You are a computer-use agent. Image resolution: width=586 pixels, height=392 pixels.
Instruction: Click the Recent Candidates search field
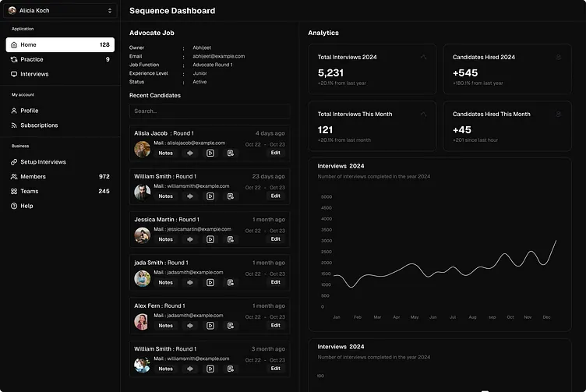(x=209, y=111)
